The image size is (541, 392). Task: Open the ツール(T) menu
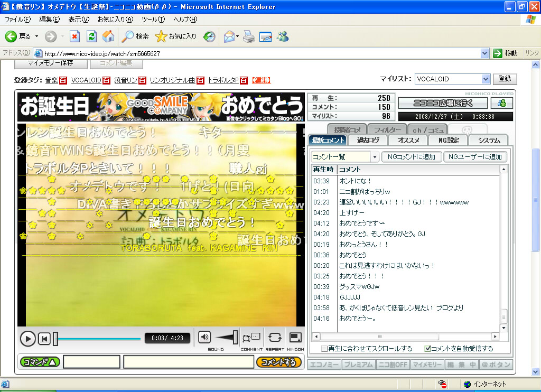point(153,20)
